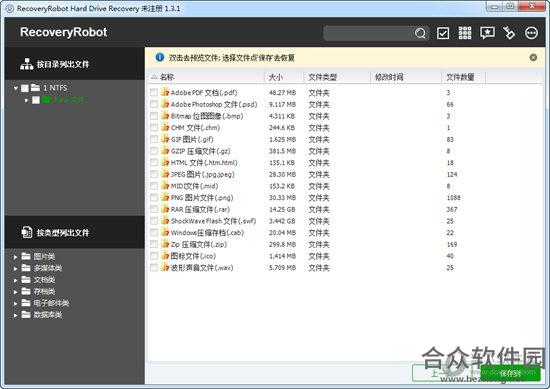Click the JPEG (.jpg.jpeg) folder icon
Viewport: 550px width, 389px height.
click(x=165, y=174)
